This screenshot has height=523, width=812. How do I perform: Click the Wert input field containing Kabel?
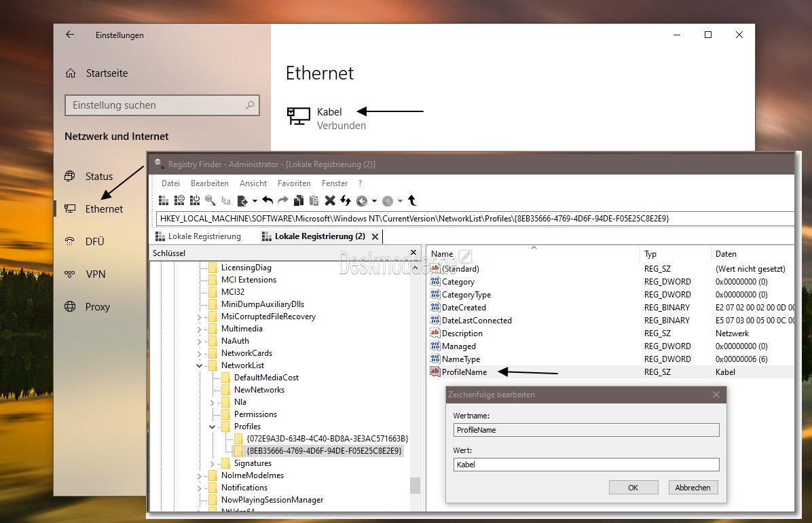coord(586,465)
